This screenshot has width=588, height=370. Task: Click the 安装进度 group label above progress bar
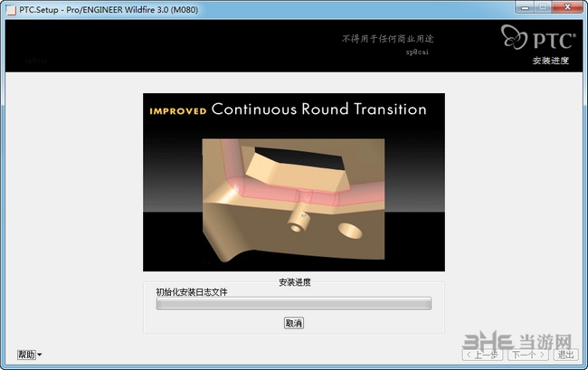pyautogui.click(x=294, y=282)
